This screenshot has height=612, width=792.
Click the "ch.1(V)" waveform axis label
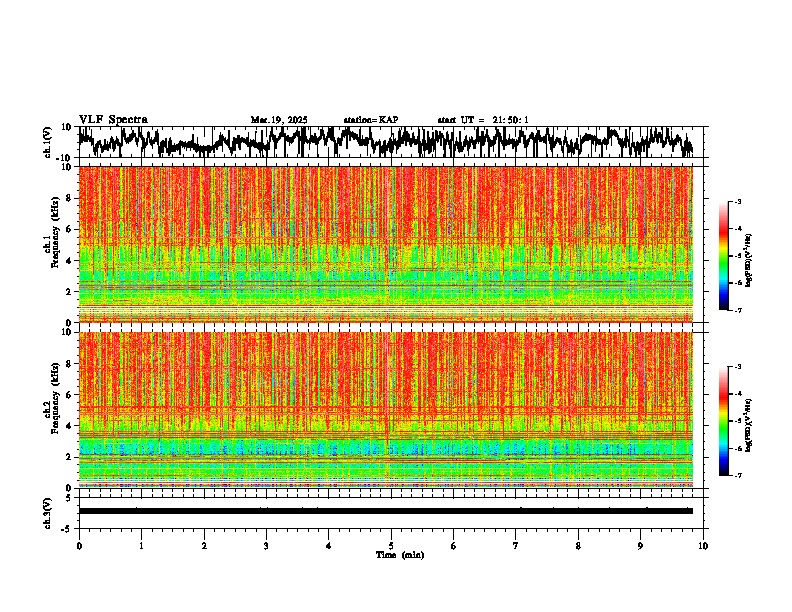click(x=48, y=142)
